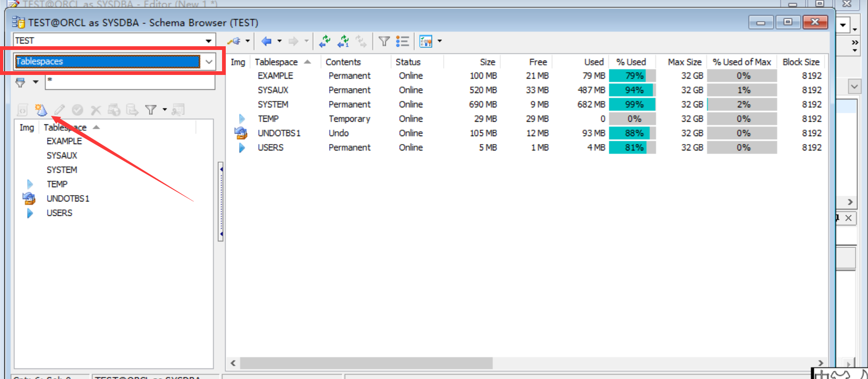Click the 88% used bar for UNDOTBS1
The image size is (868, 379).
(x=632, y=133)
